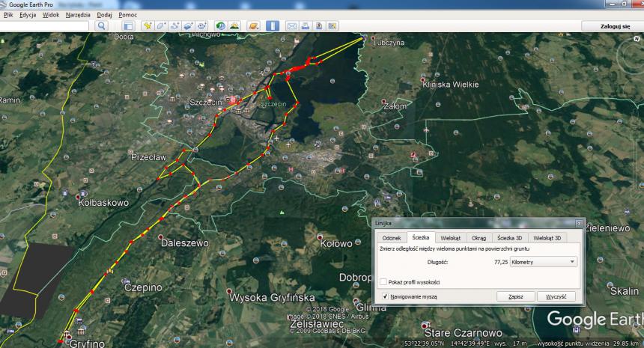The height and width of the screenshot is (348, 644).
Task: Click the Daleszewo place marker dot
Action: coord(160,237)
